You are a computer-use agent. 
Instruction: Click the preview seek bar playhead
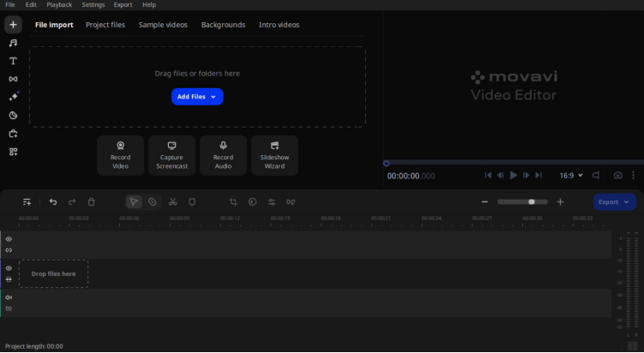[x=386, y=164]
